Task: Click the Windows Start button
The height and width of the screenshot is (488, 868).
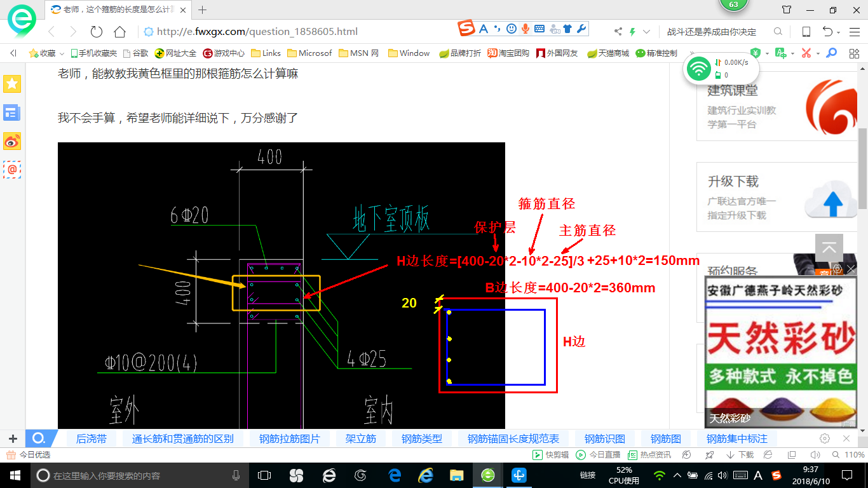Action: [14, 475]
